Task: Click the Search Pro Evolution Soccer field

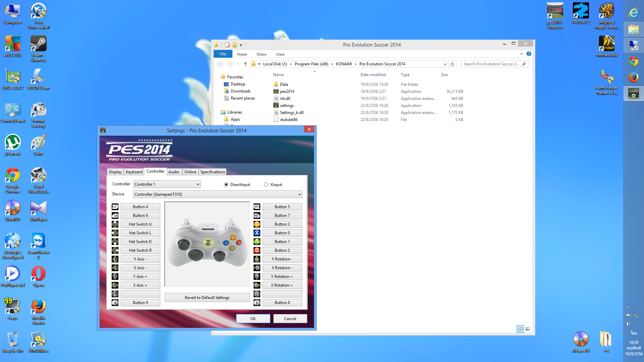Action: (491, 64)
